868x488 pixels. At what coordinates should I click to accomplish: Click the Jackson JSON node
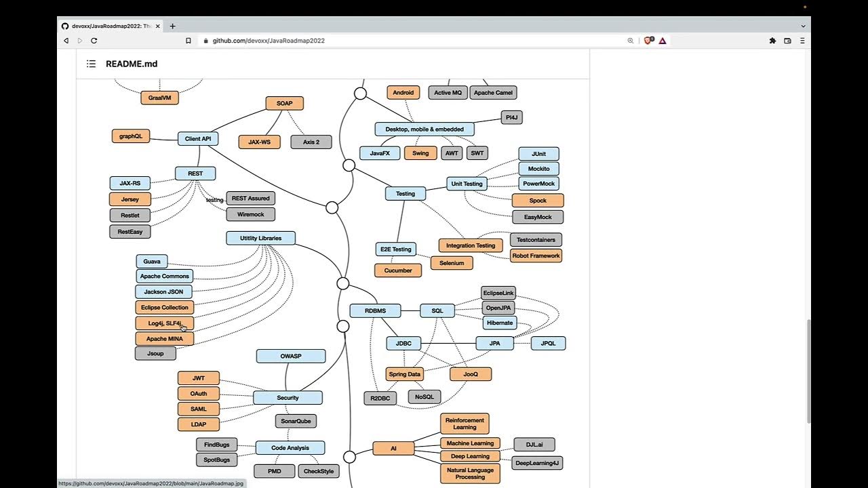[163, 291]
